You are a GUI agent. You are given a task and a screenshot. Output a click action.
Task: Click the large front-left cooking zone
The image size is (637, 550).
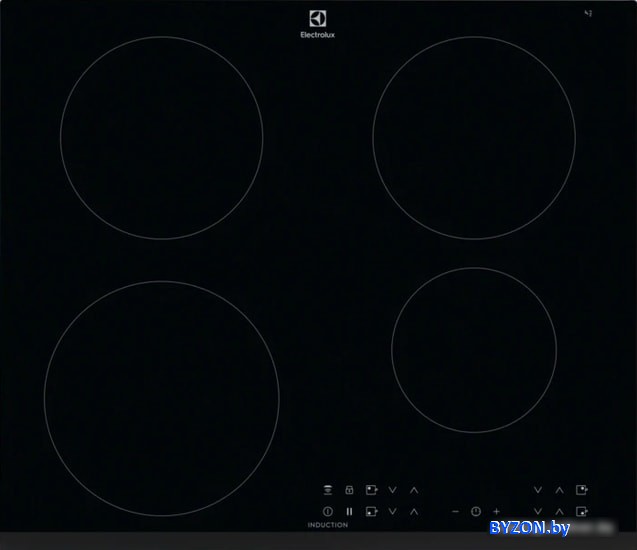point(162,398)
